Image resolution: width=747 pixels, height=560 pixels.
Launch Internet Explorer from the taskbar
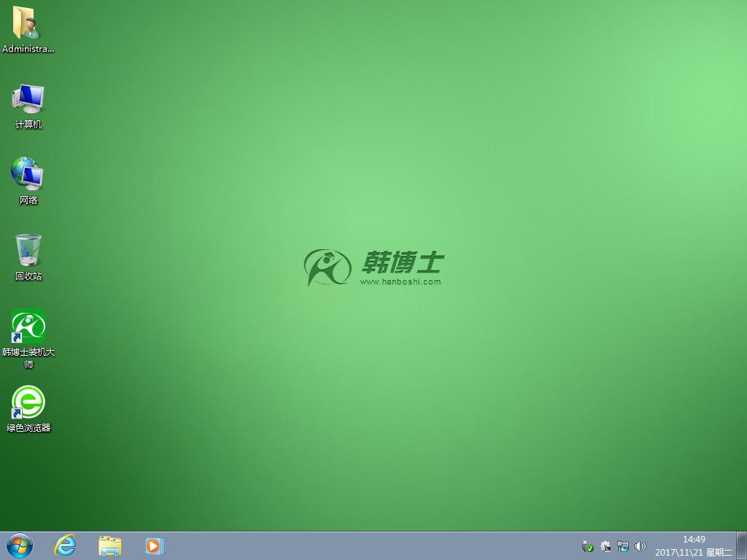coord(65,545)
